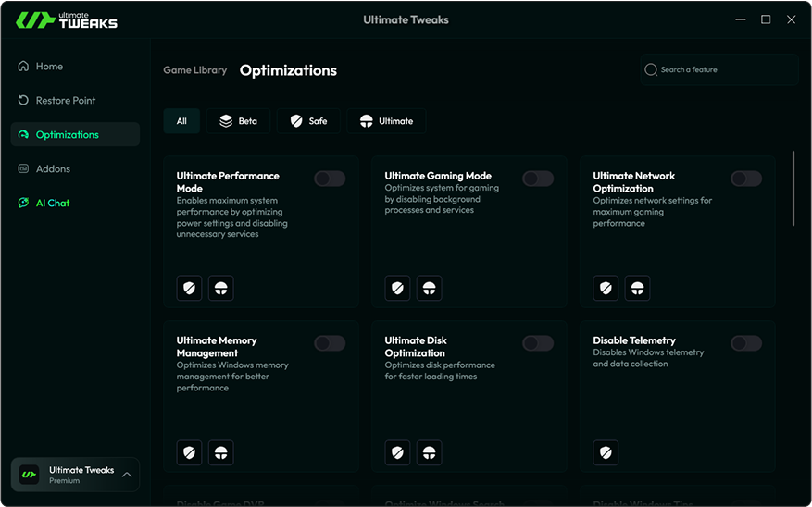Image resolution: width=812 pixels, height=507 pixels.
Task: Click the 'Disable Telemetry' card title
Action: [x=634, y=340]
